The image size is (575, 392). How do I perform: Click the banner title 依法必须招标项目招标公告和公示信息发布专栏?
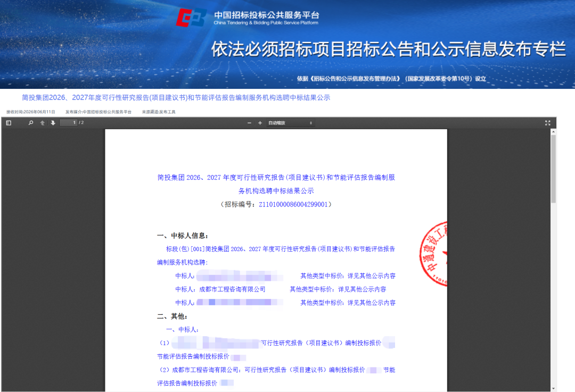click(x=389, y=49)
